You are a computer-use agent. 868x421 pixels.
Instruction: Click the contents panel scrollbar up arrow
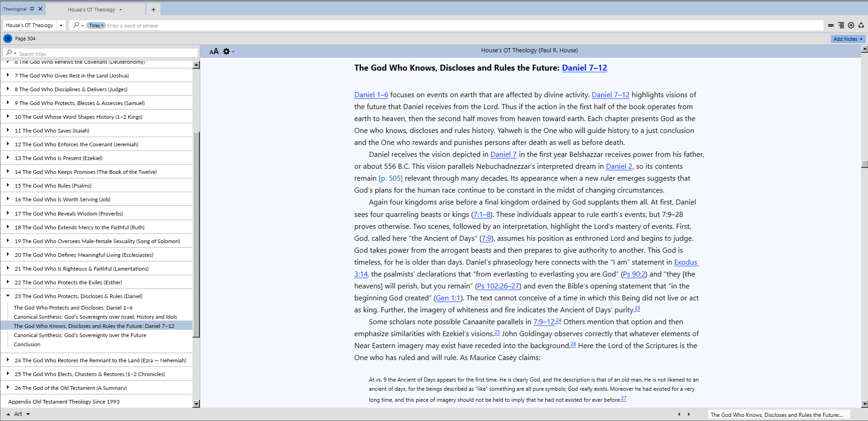coord(196,65)
